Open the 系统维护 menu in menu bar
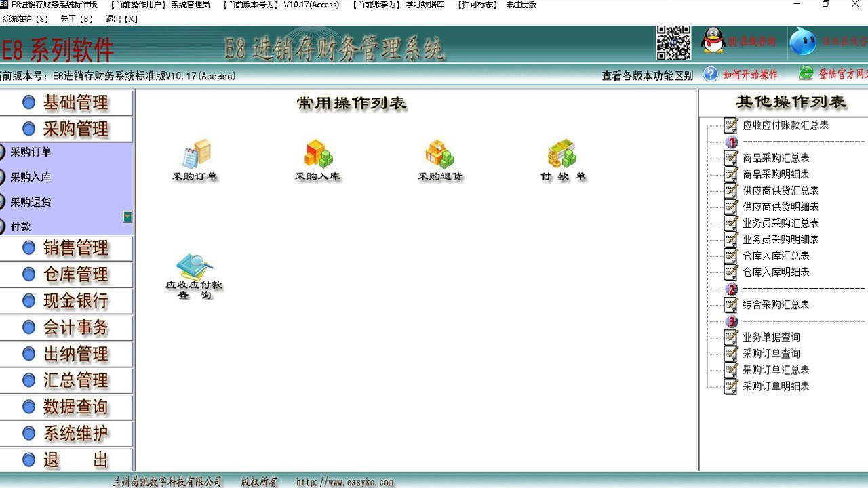This screenshot has height=488, width=868. coord(25,19)
